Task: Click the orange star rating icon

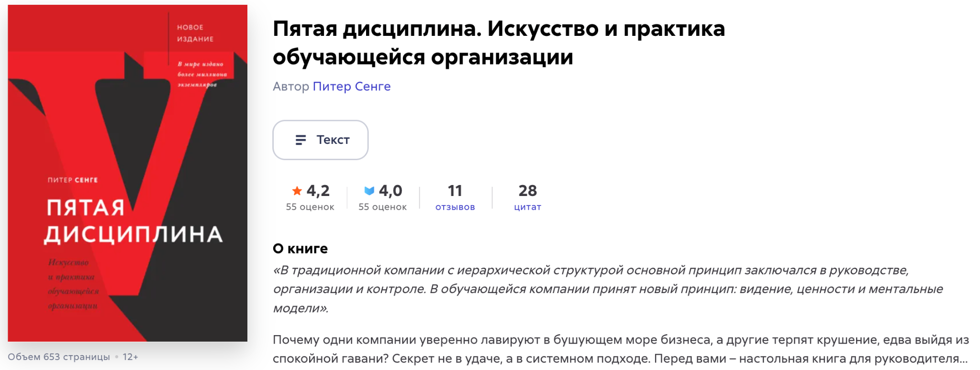Action: point(297,191)
